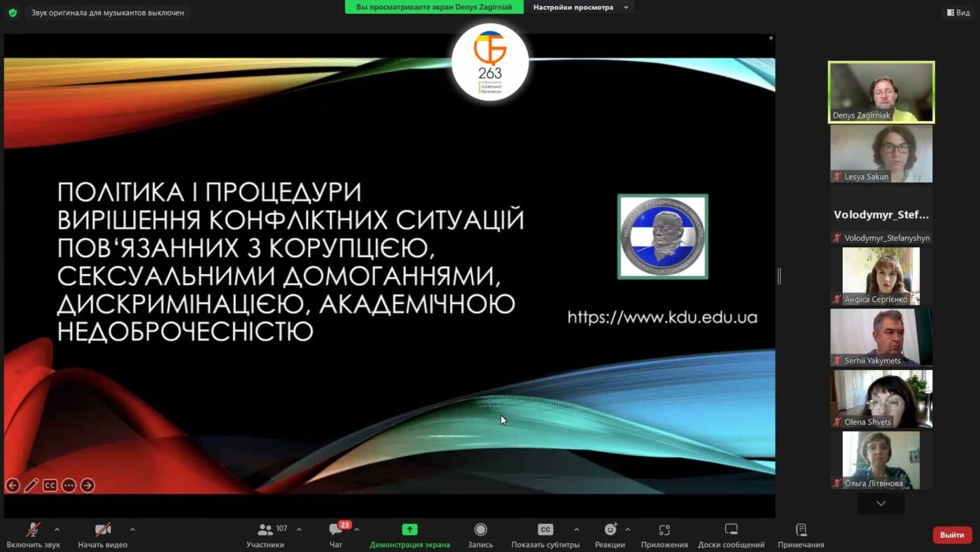The image size is (980, 552).
Task: Expand chat options caret
Action: tap(357, 530)
